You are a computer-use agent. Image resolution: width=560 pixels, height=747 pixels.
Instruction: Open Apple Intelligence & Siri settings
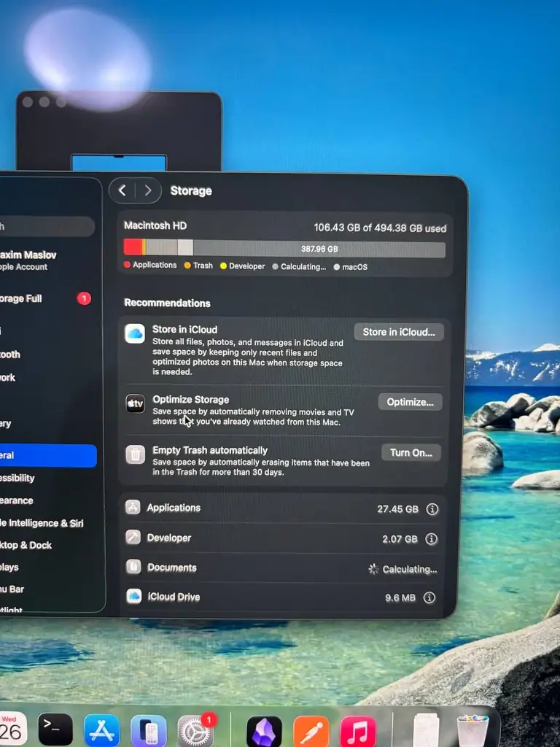(42, 523)
